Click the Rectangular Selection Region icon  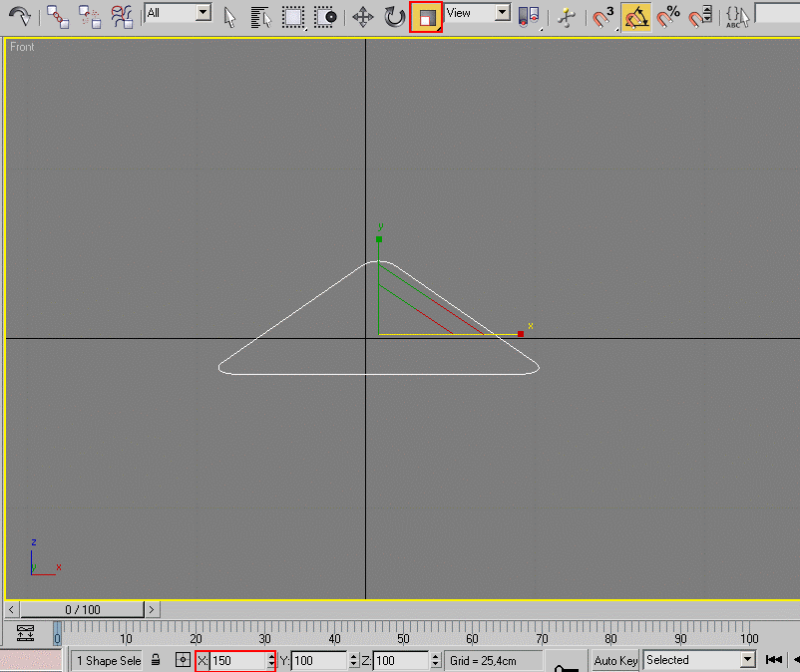pyautogui.click(x=293, y=17)
